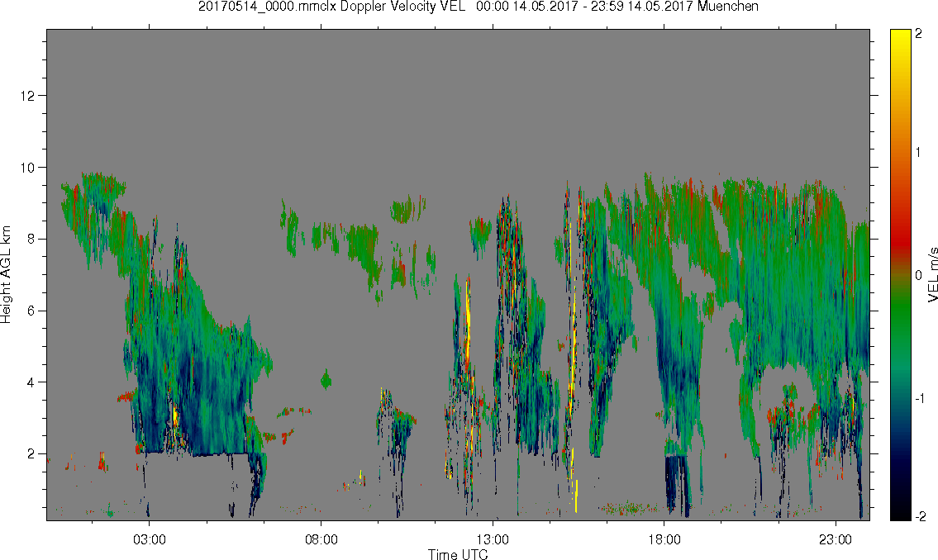The image size is (938, 560).
Task: Click the colorbar tick label '-2'
Action: tap(920, 516)
